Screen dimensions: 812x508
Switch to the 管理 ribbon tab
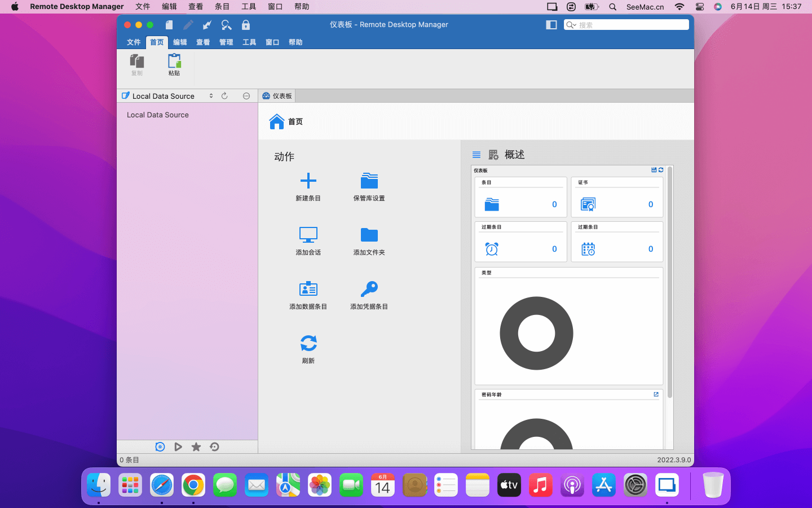[x=226, y=42]
